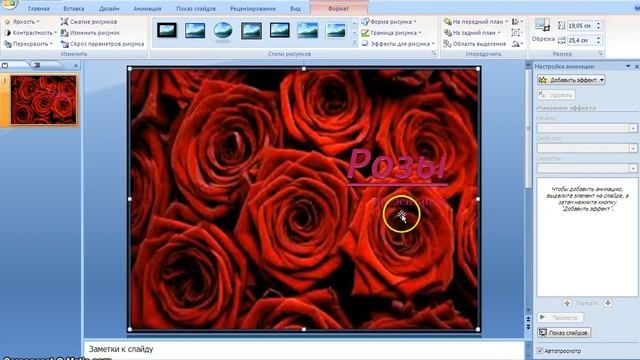Apply the first black-framed picture style
The width and height of the screenshot is (640, 360).
(167, 30)
